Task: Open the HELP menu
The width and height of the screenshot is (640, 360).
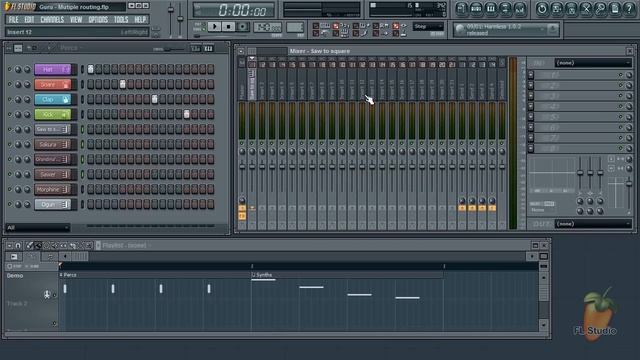Action: tap(140, 20)
